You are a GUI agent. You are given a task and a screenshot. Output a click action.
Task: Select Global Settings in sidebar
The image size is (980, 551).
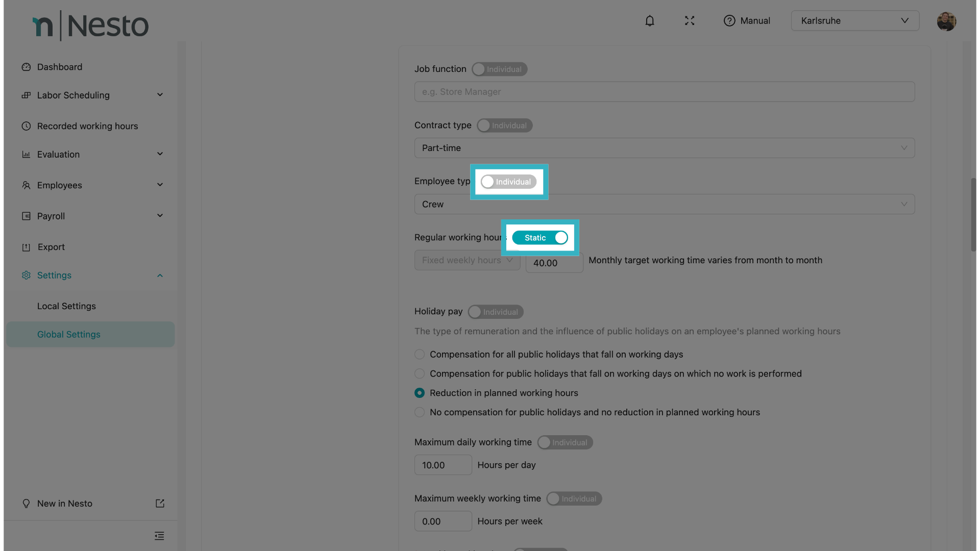pyautogui.click(x=69, y=335)
